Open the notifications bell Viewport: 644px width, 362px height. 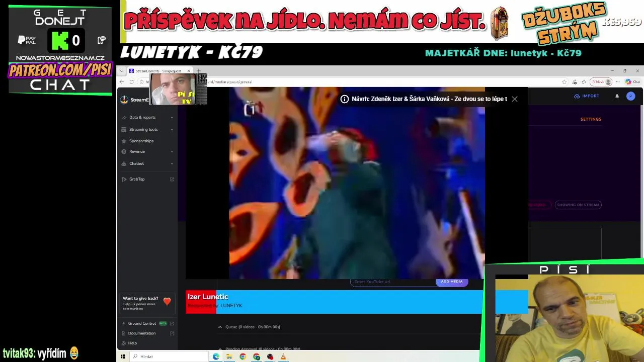point(617,96)
